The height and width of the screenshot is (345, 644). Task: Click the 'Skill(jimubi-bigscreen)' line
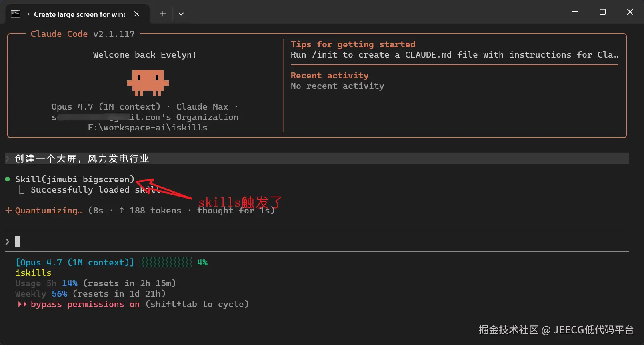coord(75,179)
